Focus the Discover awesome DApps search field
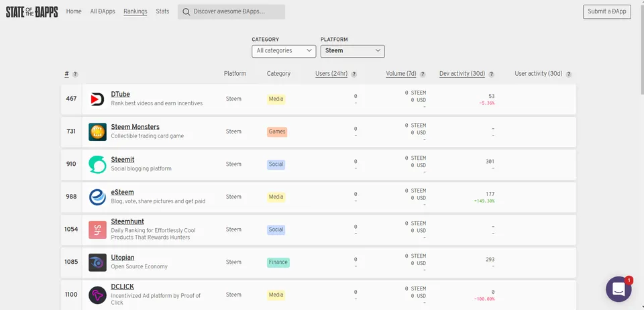644x310 pixels. [x=231, y=12]
